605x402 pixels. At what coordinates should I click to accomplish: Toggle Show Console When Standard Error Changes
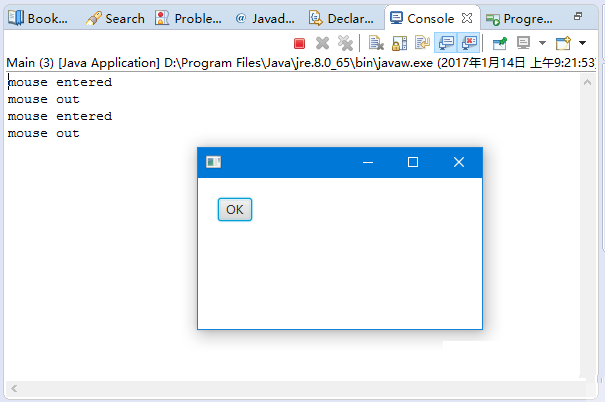(x=468, y=43)
